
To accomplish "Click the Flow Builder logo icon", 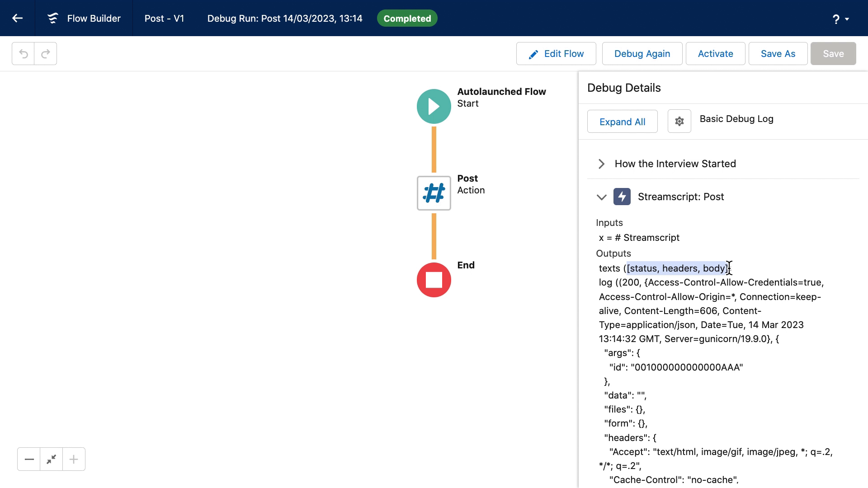I will (x=53, y=18).
